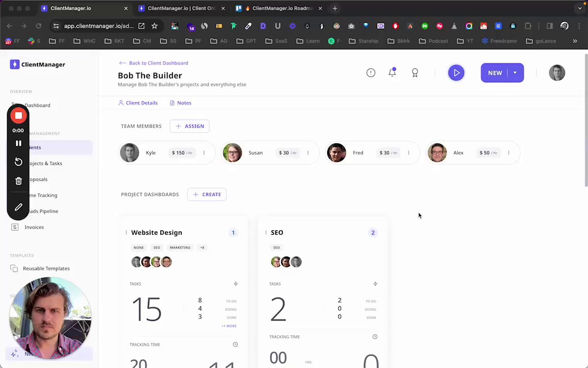Open Kyle's three-dot options menu

click(204, 153)
